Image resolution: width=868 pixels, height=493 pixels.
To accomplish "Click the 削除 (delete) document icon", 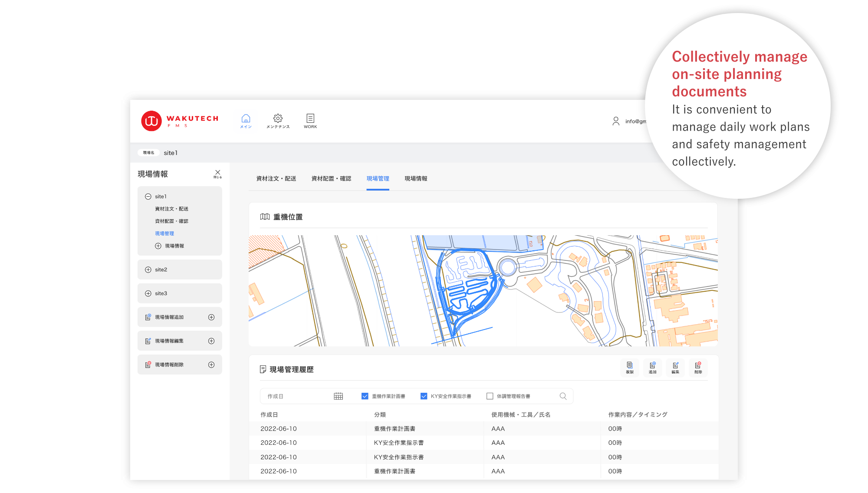I will click(x=698, y=367).
